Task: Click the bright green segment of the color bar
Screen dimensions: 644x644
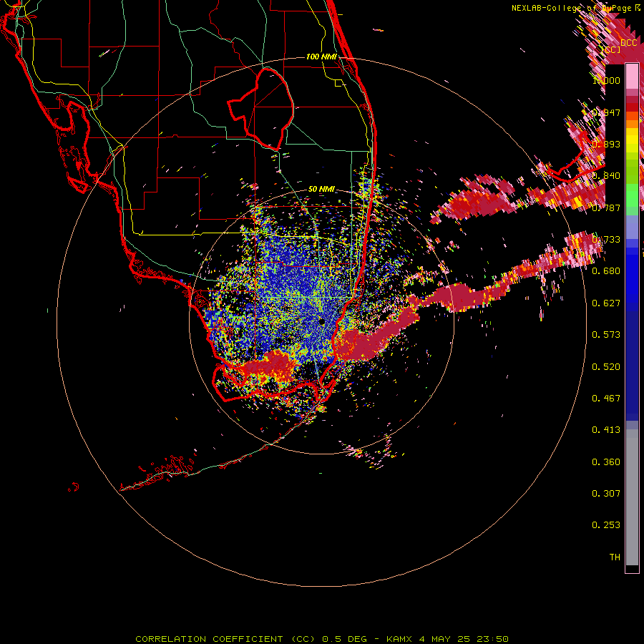Action: point(632,195)
